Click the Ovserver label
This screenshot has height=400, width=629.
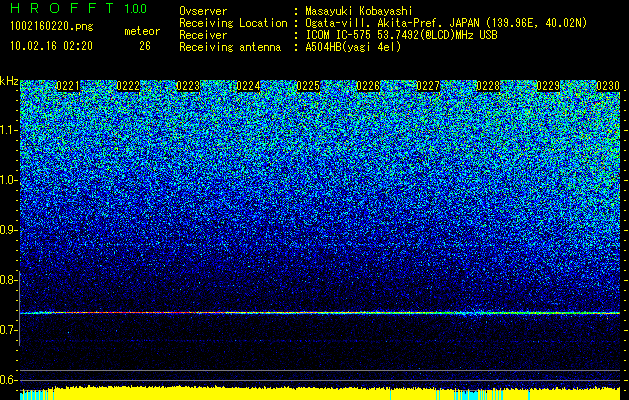tap(203, 11)
